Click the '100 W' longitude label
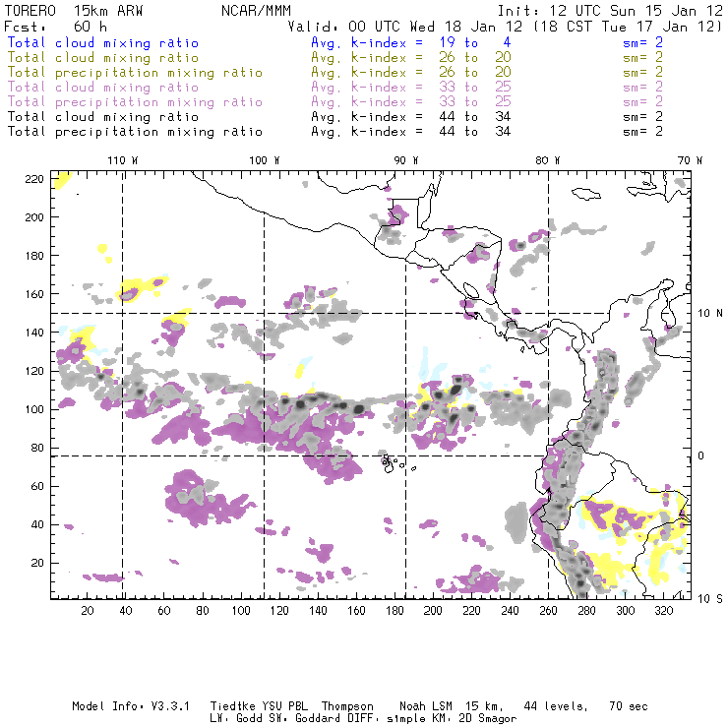 tap(265, 160)
